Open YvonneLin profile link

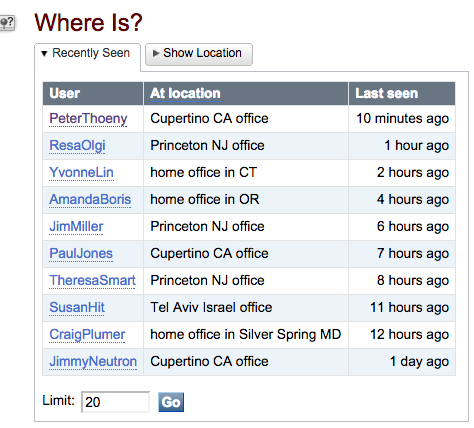[x=81, y=173]
